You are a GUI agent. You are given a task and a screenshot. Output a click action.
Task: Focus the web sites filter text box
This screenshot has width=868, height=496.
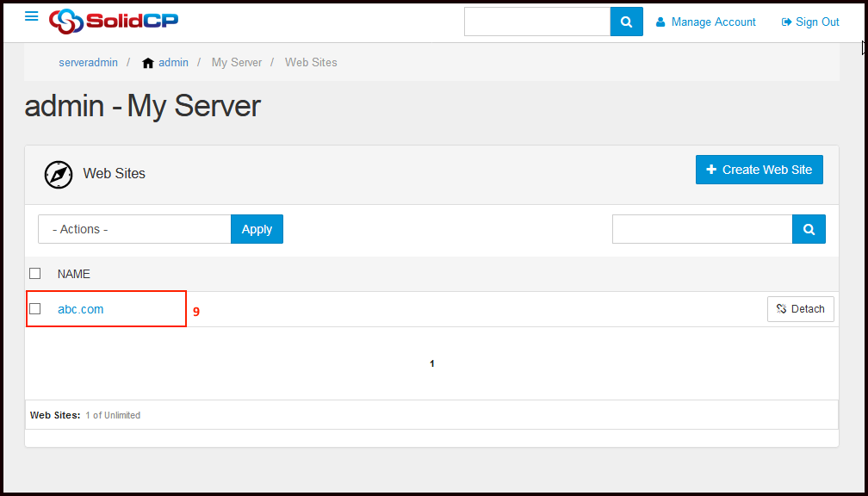click(702, 229)
